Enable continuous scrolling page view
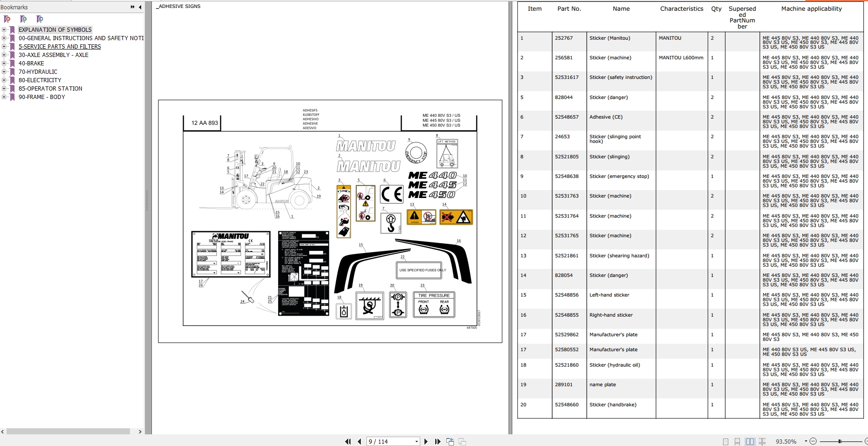868x446 pixels. (x=737, y=441)
